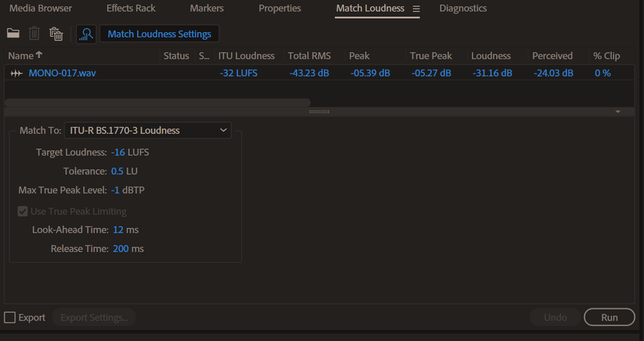644x341 pixels.
Task: Click the truncated S... column header
Action: click(x=204, y=56)
